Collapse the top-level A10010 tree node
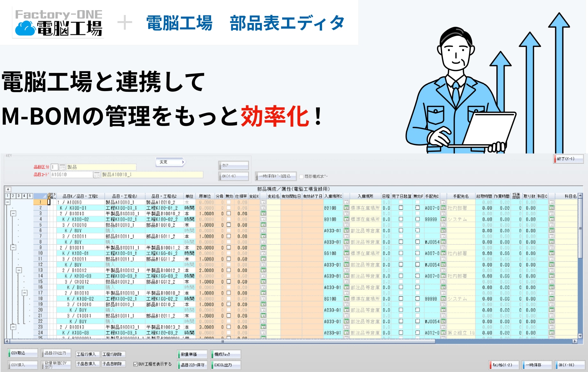 coord(8,202)
